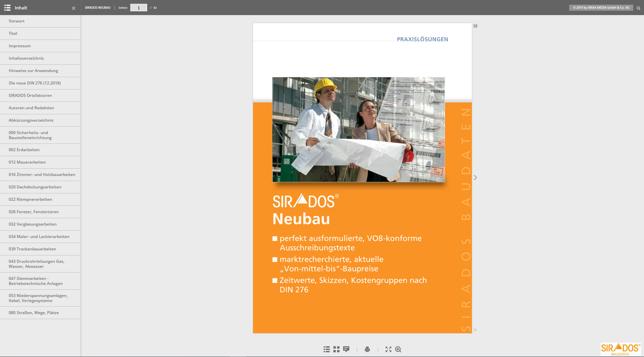The width and height of the screenshot is (644, 357).
Task: Select 039 Trockenbauarbeiten entry
Action: 32,249
